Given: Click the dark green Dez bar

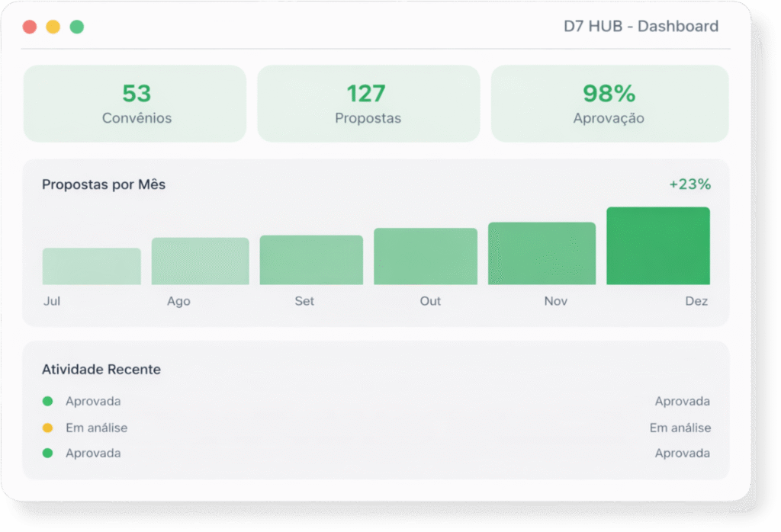Looking at the screenshot, I should tap(657, 246).
